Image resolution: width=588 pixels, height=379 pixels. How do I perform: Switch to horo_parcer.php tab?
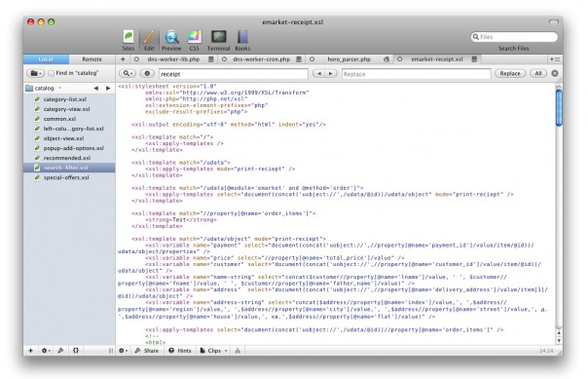pos(349,59)
